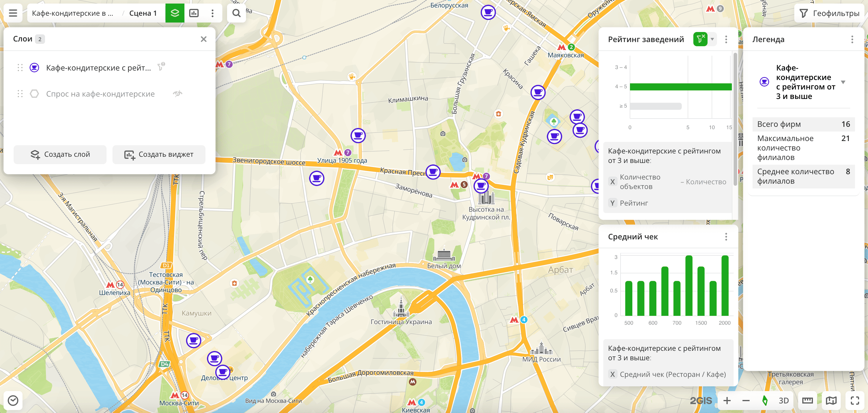Image resolution: width=868 pixels, height=413 pixels.
Task: Click the Создать слой button
Action: pyautogui.click(x=60, y=154)
